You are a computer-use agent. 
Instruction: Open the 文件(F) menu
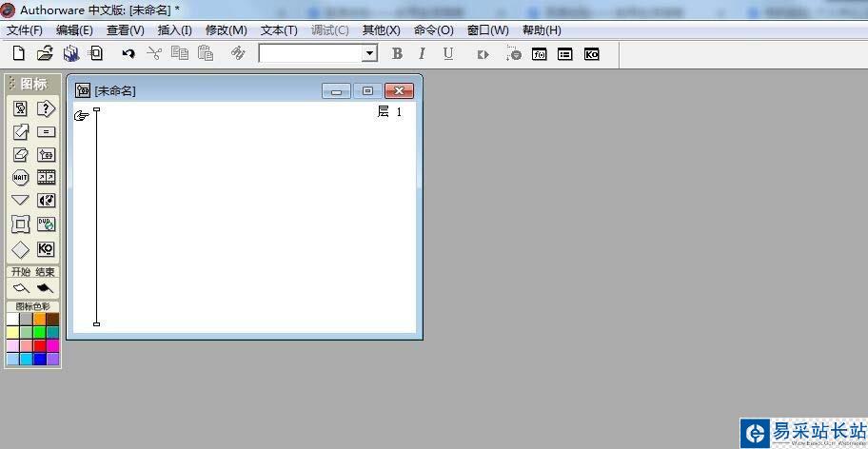coord(24,30)
